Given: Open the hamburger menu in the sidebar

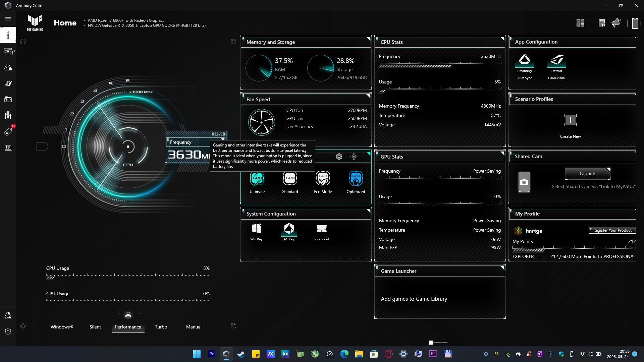Looking at the screenshot, I should point(8,19).
